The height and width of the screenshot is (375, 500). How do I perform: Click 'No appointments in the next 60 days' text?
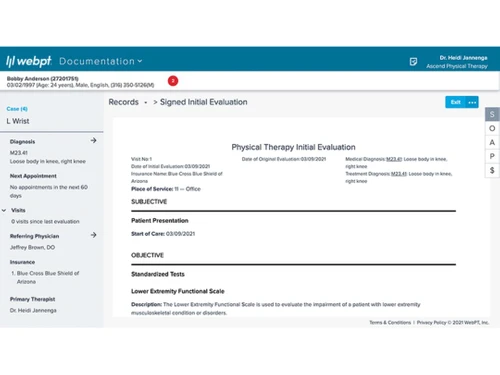tap(49, 191)
